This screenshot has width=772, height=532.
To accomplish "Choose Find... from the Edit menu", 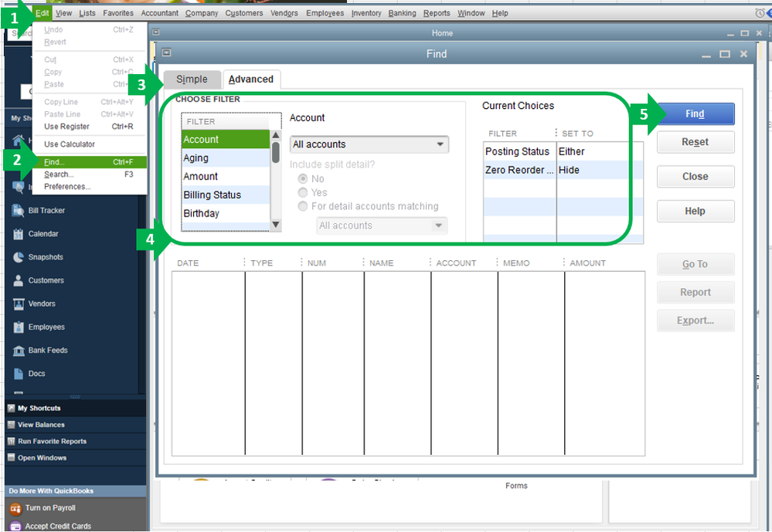I will 90,162.
